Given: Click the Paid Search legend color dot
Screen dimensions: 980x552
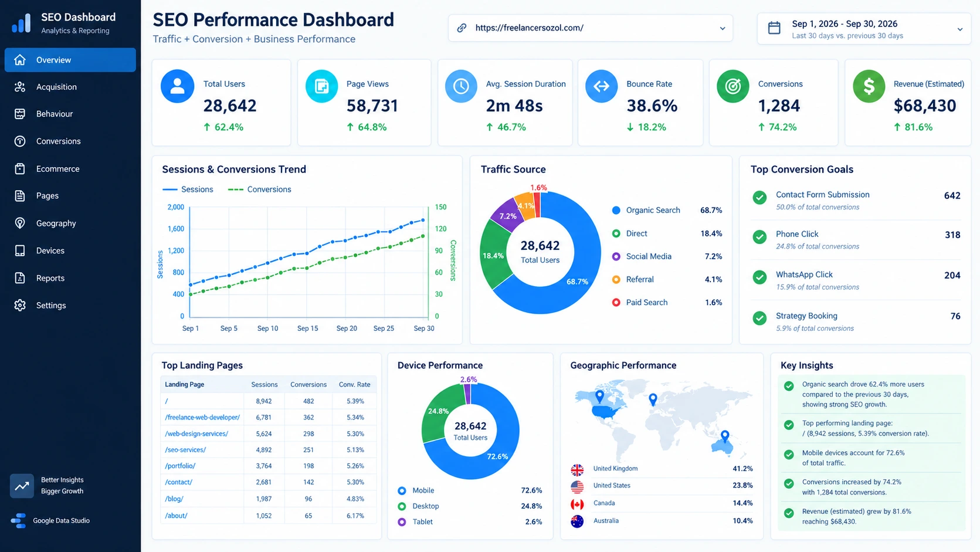Looking at the screenshot, I should 616,303.
